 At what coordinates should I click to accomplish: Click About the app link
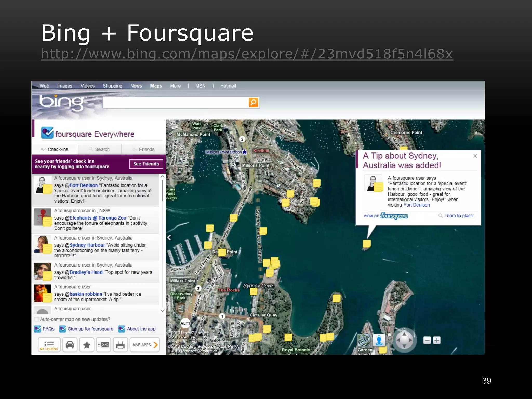pyautogui.click(x=141, y=329)
